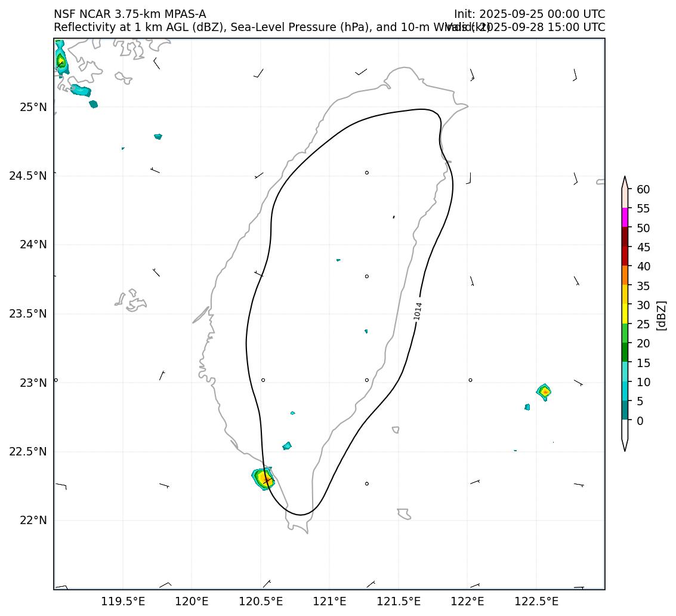This screenshot has width=676, height=616.
Task: Click the reflectivity cell in the top-left corner
Action: [x=61, y=61]
